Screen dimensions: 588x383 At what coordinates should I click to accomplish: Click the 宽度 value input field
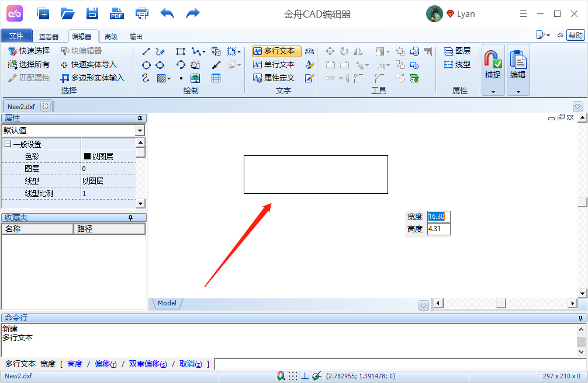(x=439, y=217)
